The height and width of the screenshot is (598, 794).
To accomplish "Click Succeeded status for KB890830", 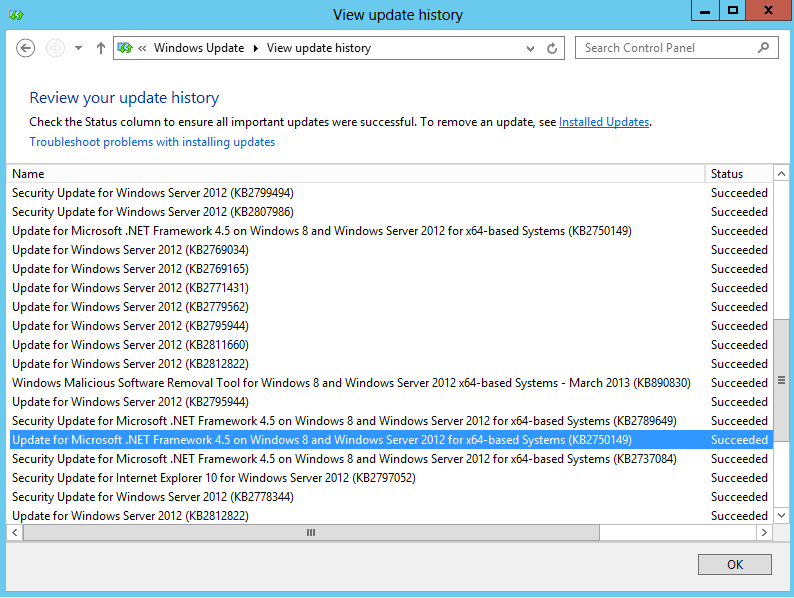I will pyautogui.click(x=739, y=383).
